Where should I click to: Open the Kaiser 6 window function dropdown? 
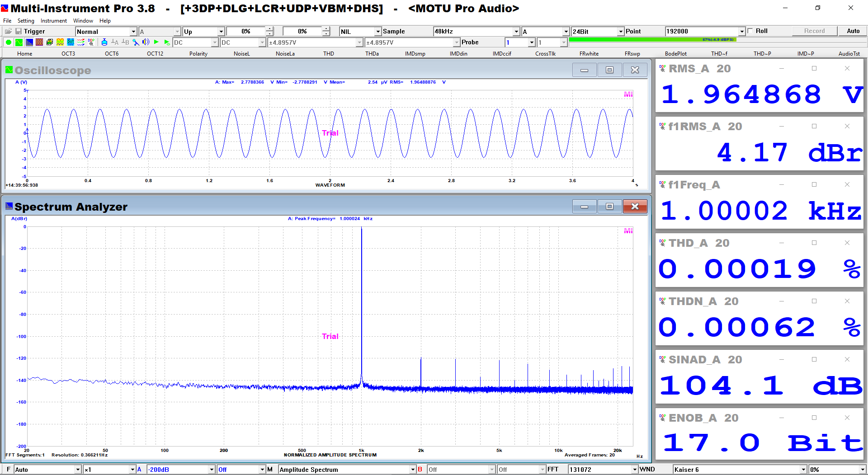coord(740,470)
